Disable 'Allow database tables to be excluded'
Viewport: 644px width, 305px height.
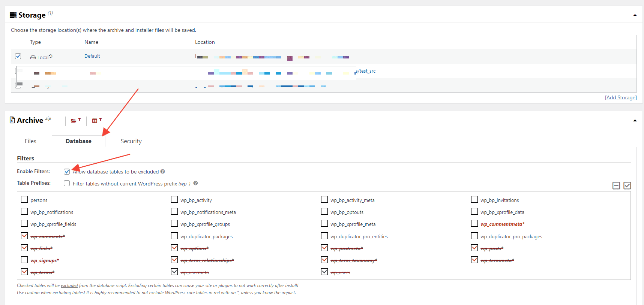[x=67, y=172]
